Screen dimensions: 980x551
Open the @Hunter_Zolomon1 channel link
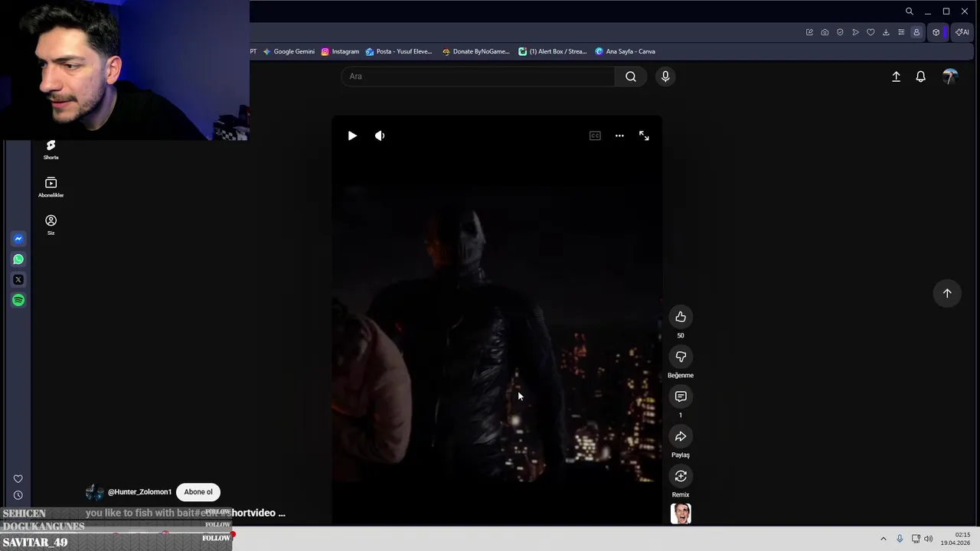tap(139, 492)
